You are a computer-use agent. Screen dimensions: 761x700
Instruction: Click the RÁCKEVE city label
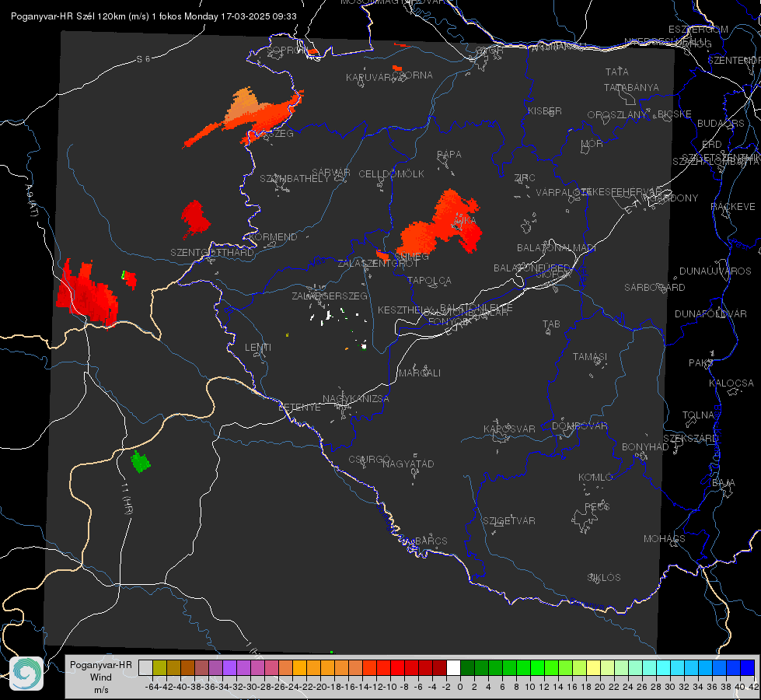pyautogui.click(x=733, y=207)
